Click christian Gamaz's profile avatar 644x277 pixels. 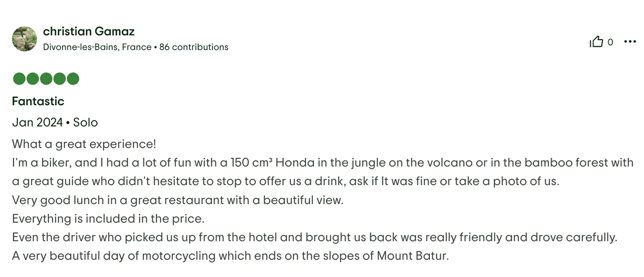[25, 39]
